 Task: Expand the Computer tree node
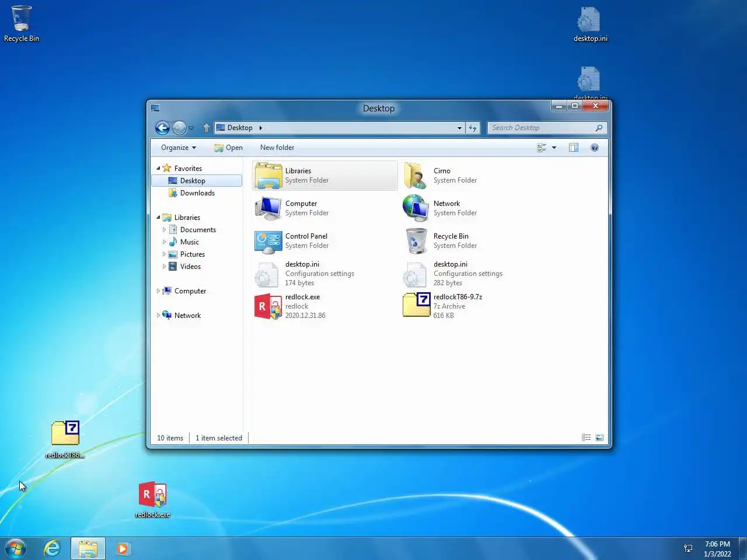(158, 290)
